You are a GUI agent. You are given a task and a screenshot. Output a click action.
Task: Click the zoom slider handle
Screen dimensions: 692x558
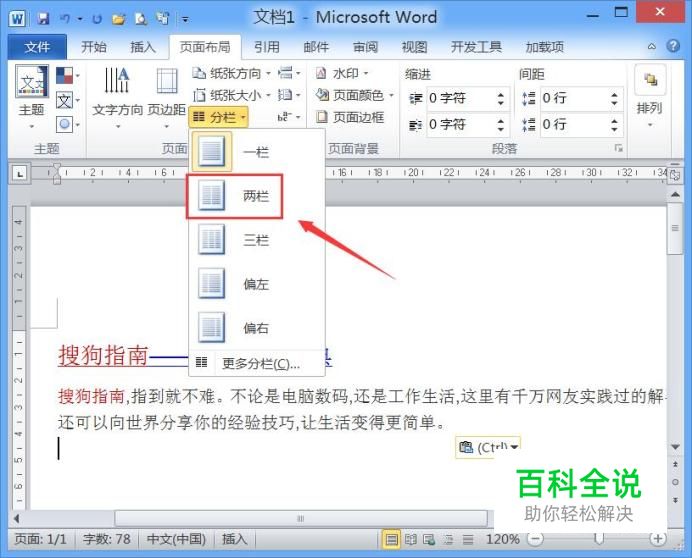pyautogui.click(x=599, y=539)
